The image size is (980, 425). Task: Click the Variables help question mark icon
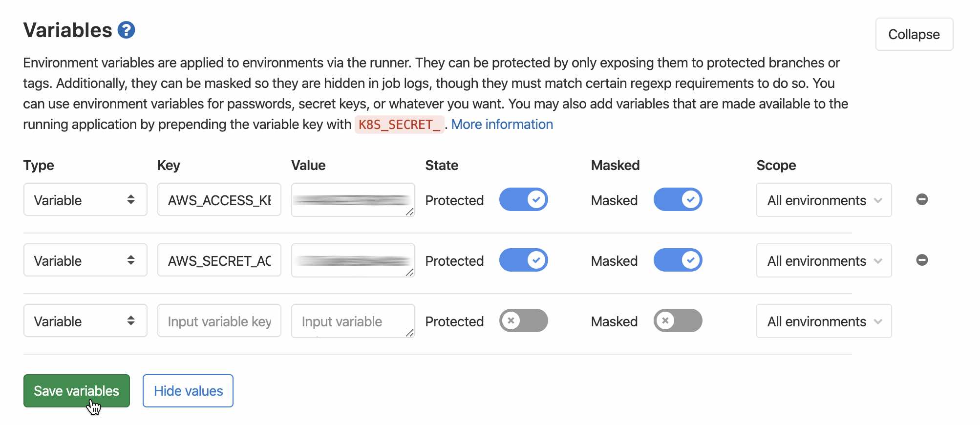(126, 30)
